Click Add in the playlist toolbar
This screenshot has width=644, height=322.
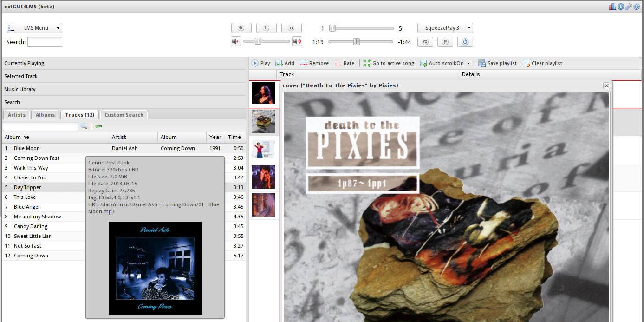(x=285, y=63)
